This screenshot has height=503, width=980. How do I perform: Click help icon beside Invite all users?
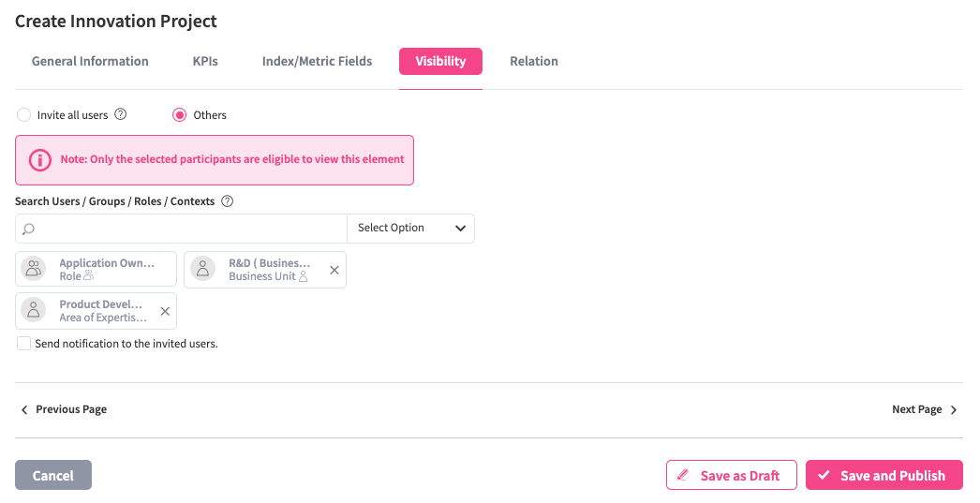[120, 114]
